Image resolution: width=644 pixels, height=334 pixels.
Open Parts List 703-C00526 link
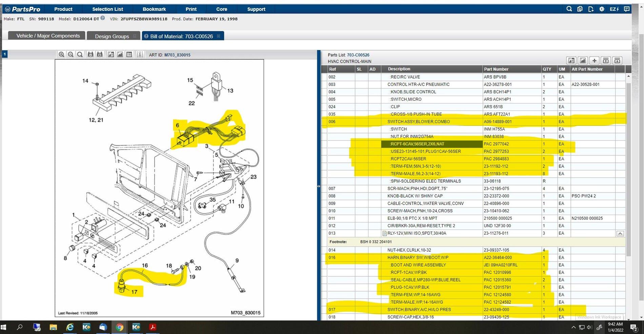pyautogui.click(x=358, y=55)
